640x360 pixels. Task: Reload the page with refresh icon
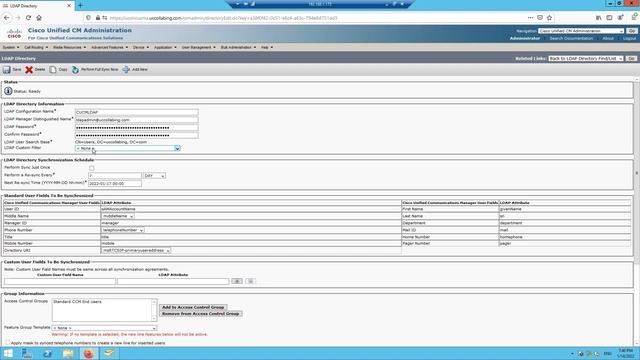pyautogui.click(x=28, y=18)
